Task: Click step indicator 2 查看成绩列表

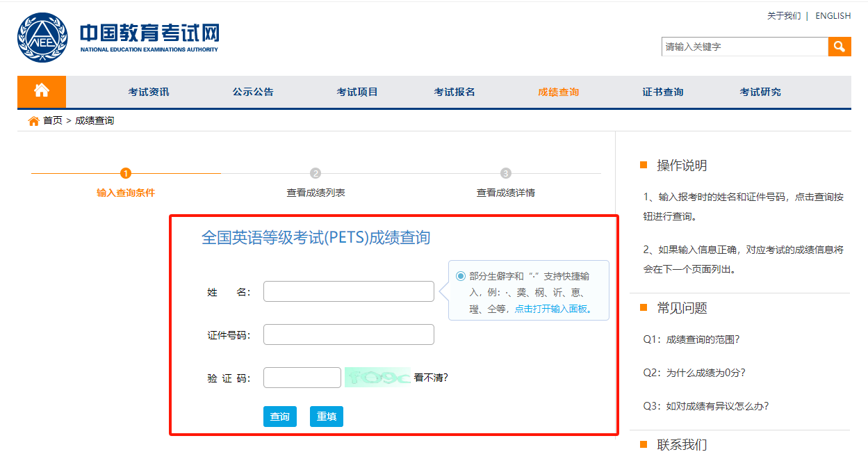Action: (316, 175)
